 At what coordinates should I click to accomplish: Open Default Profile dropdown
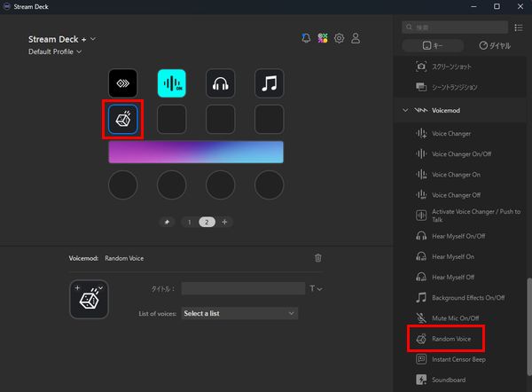tap(55, 51)
